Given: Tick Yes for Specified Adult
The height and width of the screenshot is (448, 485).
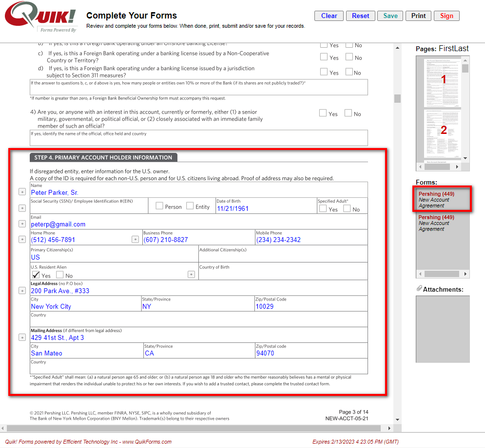Looking at the screenshot, I should (323, 208).
